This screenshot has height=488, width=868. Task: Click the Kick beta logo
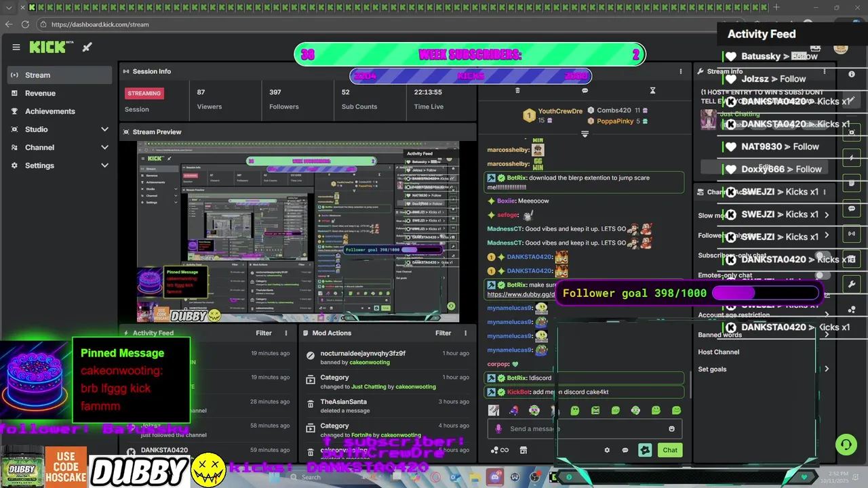(51, 47)
